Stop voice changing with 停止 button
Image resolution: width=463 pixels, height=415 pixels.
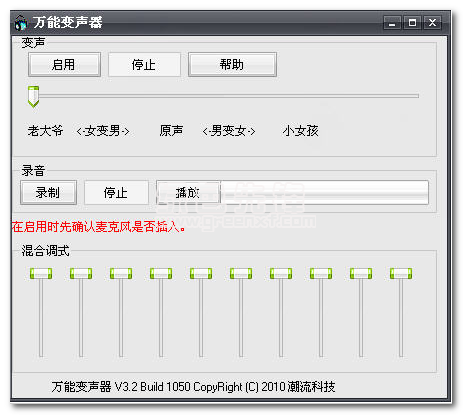tap(144, 65)
